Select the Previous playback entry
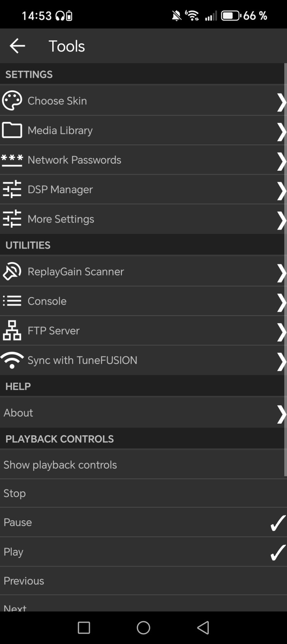Image resolution: width=287 pixels, height=644 pixels. [x=24, y=581]
